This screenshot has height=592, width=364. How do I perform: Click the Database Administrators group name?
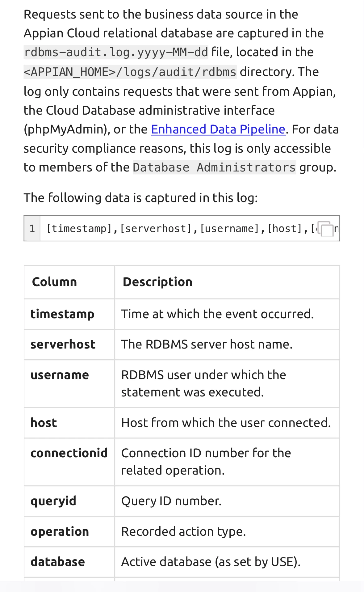(x=214, y=167)
